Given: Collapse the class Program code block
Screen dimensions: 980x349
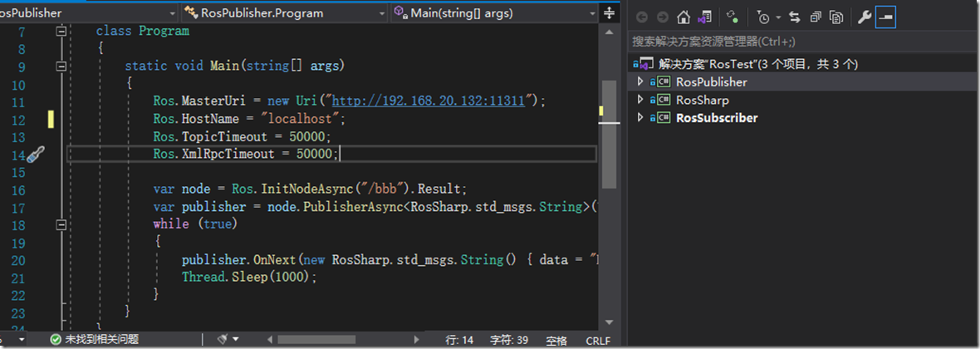Looking at the screenshot, I should (61, 31).
